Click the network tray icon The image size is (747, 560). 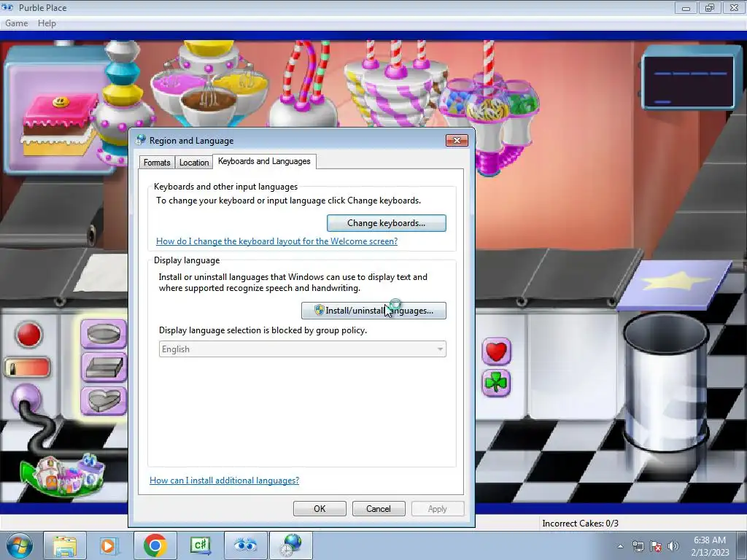point(638,546)
